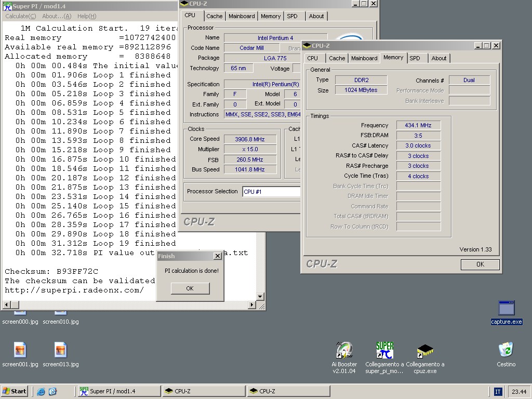Open the Calculate menu in Super PI
Screen dimensions: 532x399
point(21,16)
